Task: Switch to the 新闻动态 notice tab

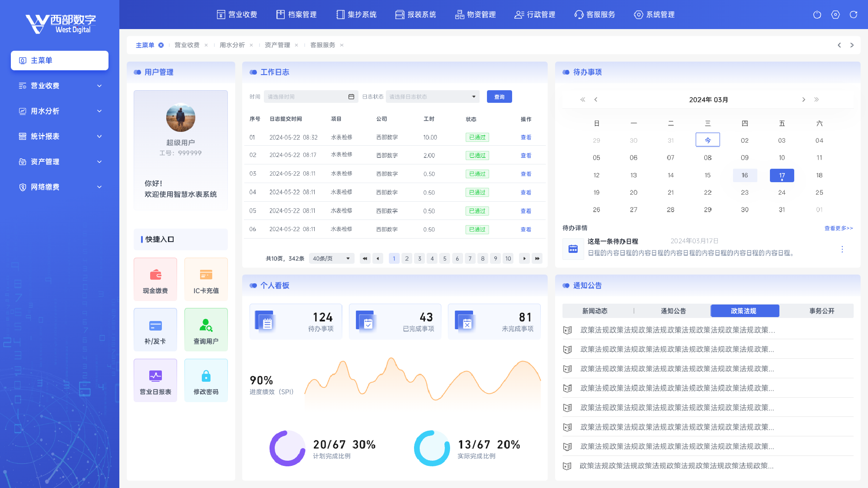Action: coord(595,311)
